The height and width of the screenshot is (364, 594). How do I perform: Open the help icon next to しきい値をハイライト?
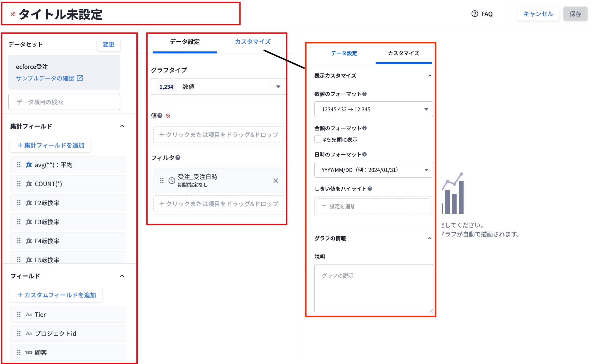370,189
